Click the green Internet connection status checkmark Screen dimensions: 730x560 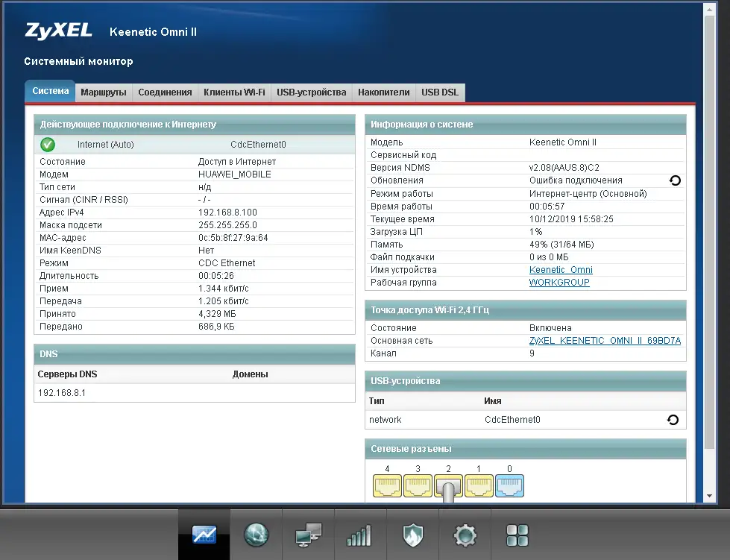[x=48, y=145]
